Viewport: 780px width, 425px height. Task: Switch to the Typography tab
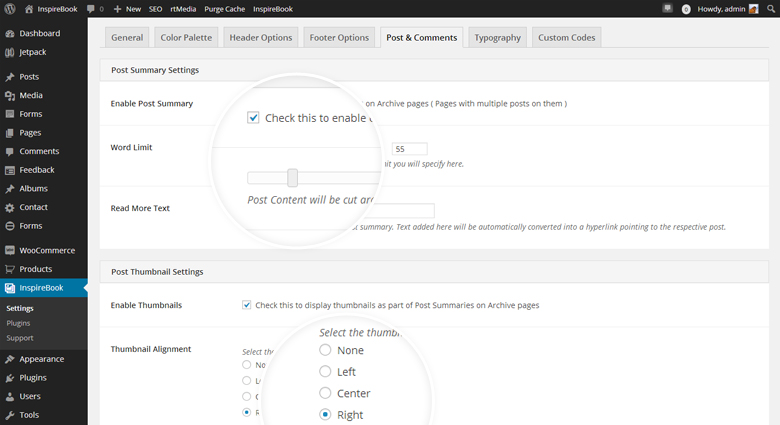click(x=497, y=37)
